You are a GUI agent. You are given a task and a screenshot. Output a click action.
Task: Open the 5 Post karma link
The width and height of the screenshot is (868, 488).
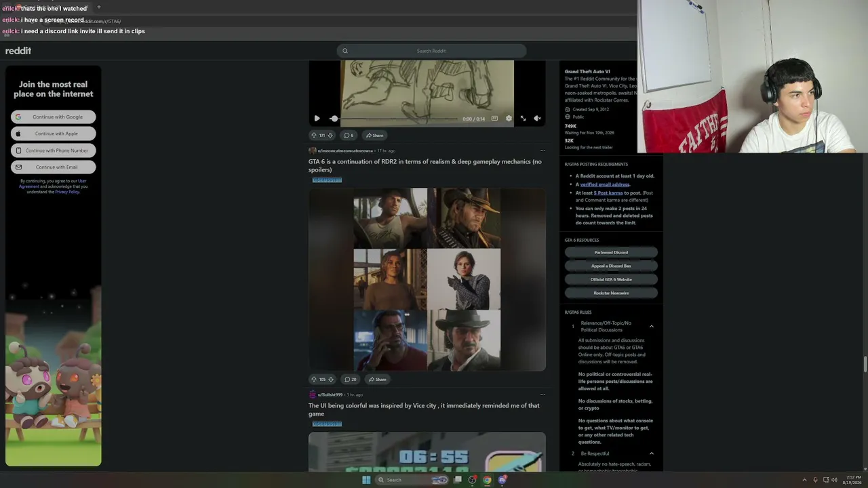pyautogui.click(x=608, y=193)
